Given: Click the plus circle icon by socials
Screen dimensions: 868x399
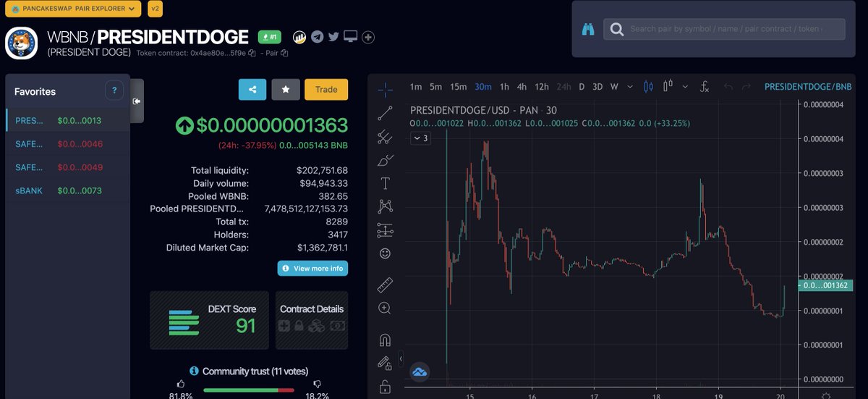Looking at the screenshot, I should [368, 37].
